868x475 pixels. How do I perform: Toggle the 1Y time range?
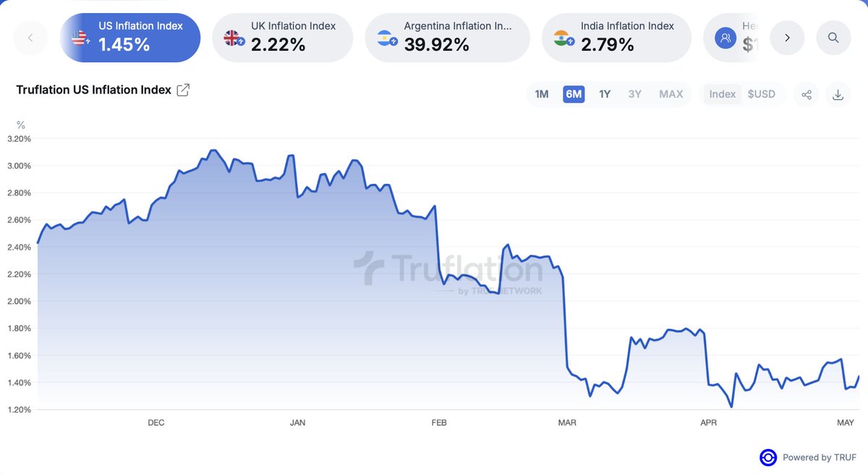[x=605, y=93]
